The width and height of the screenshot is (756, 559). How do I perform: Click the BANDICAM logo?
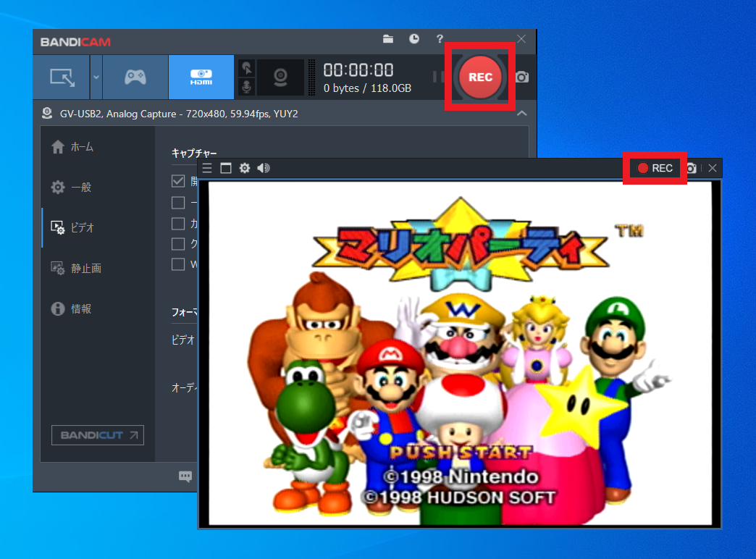tap(76, 42)
